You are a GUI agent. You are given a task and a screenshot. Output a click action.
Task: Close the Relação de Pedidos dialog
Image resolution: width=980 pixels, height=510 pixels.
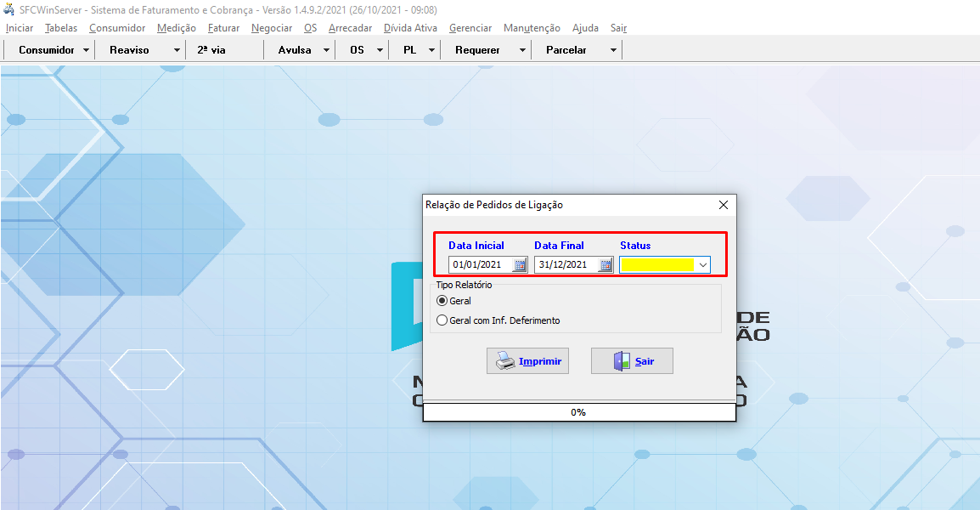pos(724,205)
